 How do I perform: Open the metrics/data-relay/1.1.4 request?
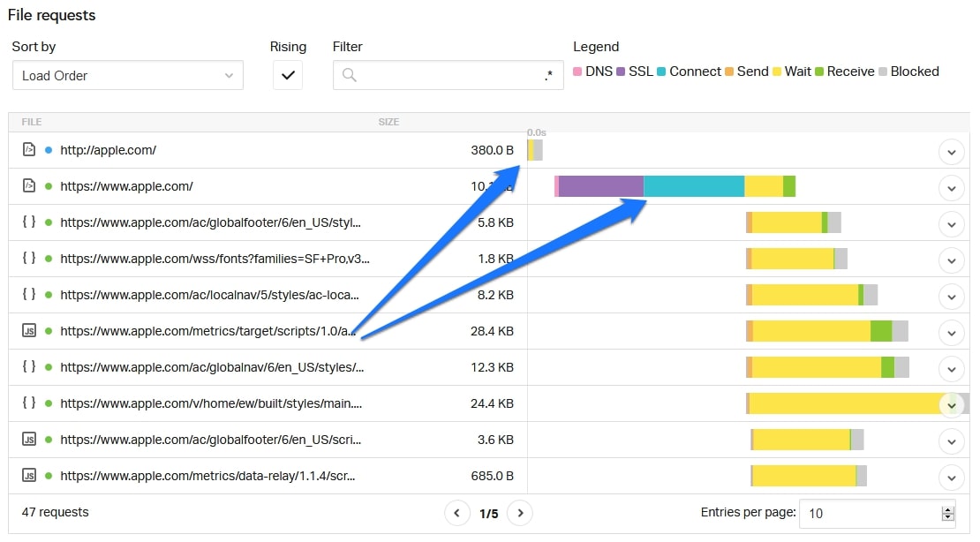coord(207,477)
